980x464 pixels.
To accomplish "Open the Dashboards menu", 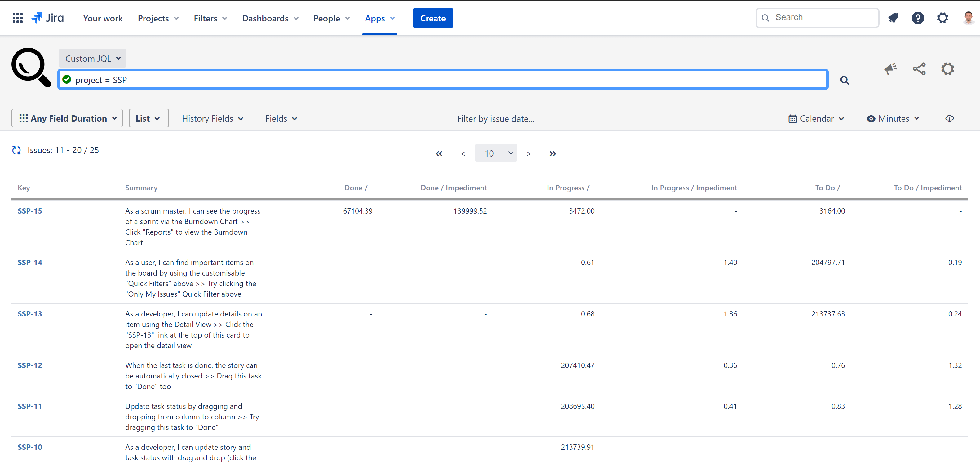I will pos(270,18).
